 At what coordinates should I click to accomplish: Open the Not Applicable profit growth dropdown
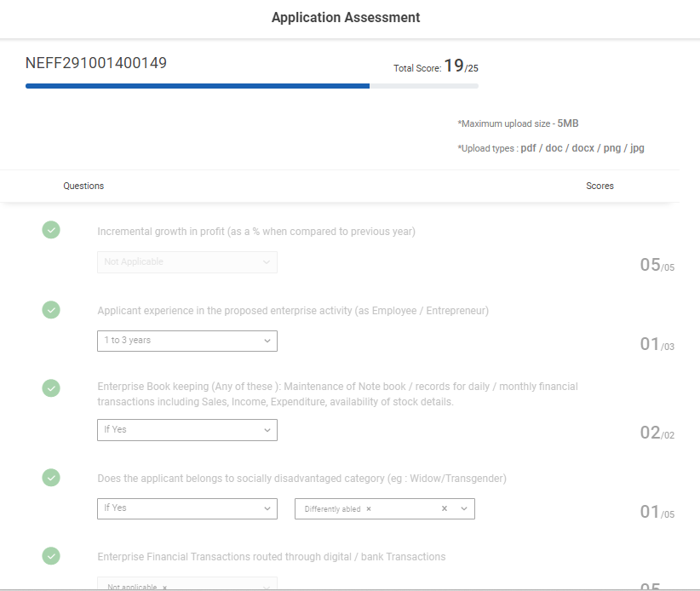click(186, 262)
